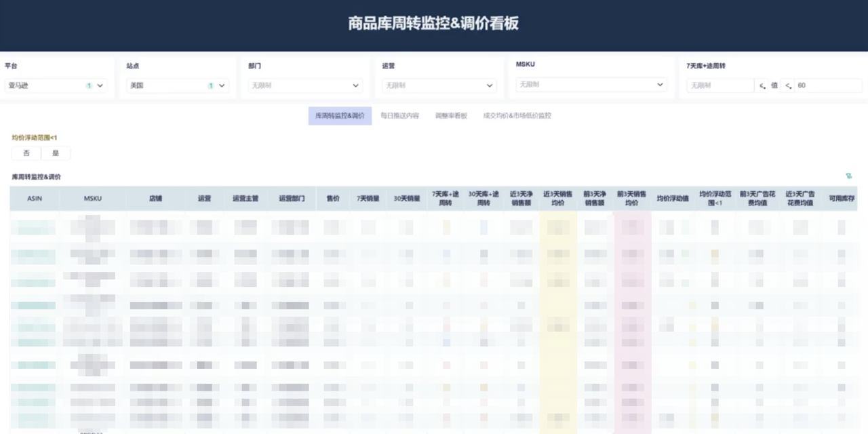Click the 30天销量 column header

coord(408,199)
